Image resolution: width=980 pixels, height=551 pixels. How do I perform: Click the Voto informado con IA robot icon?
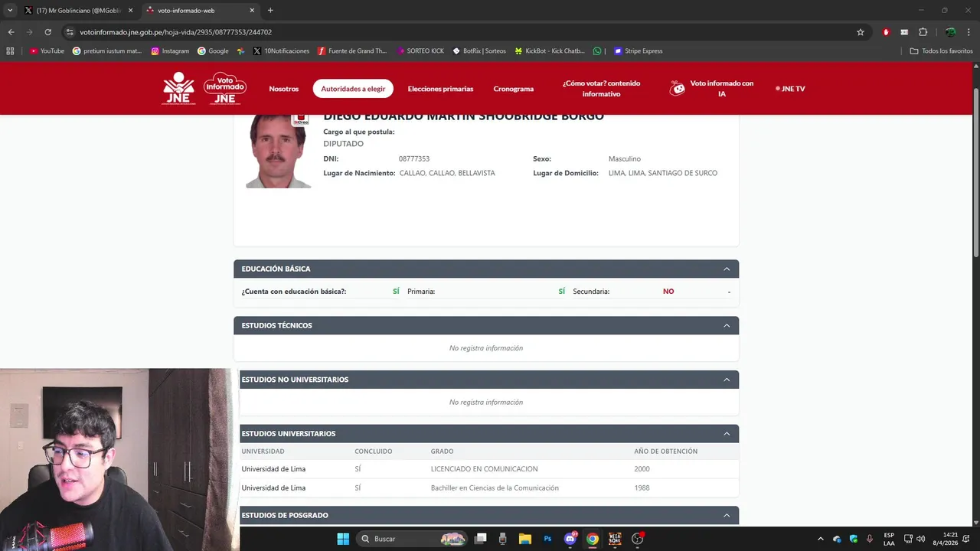677,89
